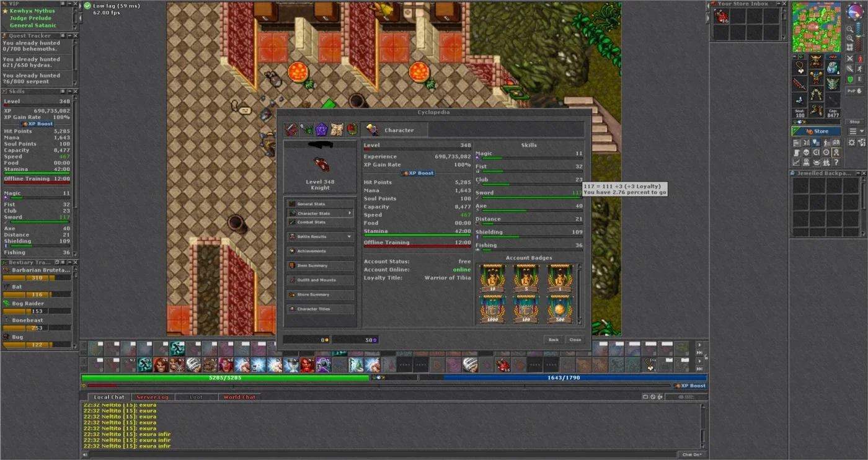Enable offensive fight mode crossed swords
This screenshot has width=868, height=460.
coord(849,58)
